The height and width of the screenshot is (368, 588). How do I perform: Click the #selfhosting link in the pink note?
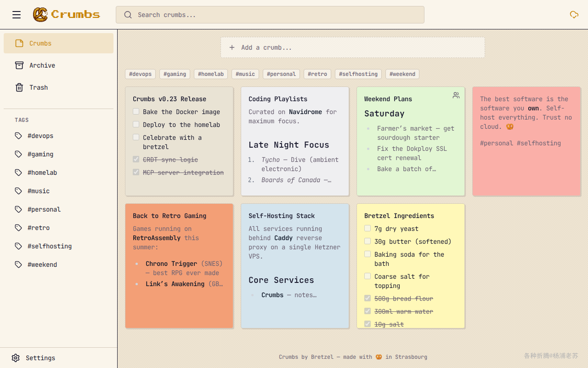pos(539,143)
